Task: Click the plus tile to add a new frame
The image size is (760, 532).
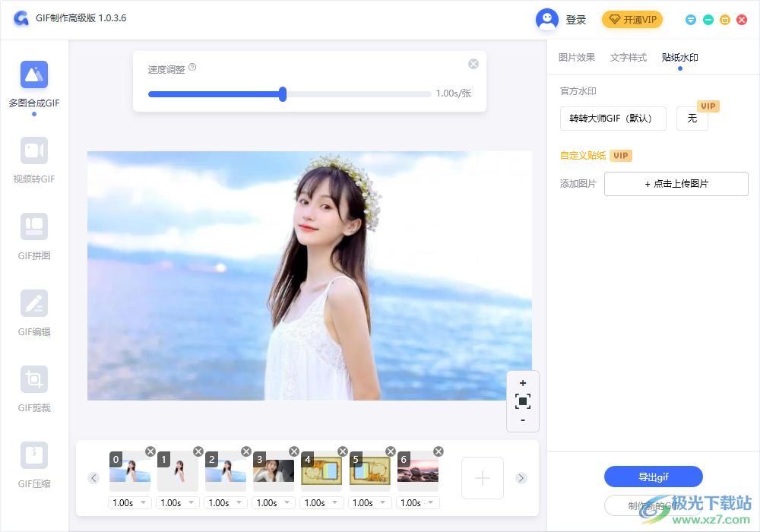Action: [x=482, y=478]
